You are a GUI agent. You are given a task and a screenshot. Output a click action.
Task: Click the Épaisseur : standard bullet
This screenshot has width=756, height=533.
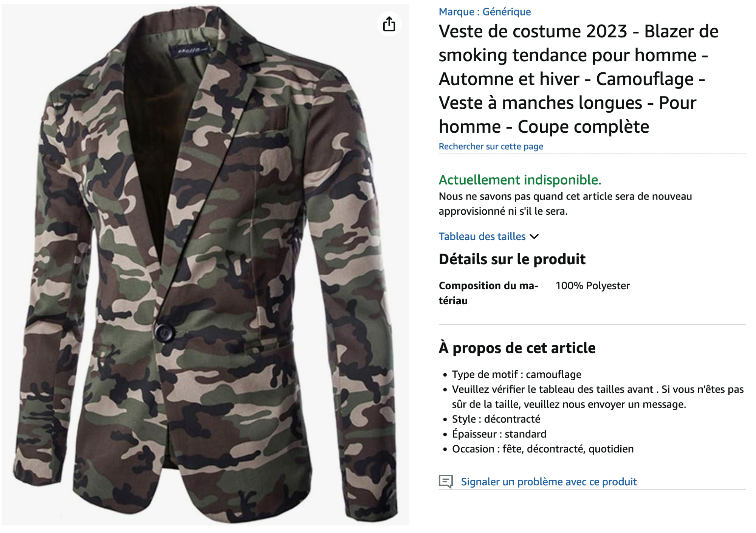coord(499,434)
